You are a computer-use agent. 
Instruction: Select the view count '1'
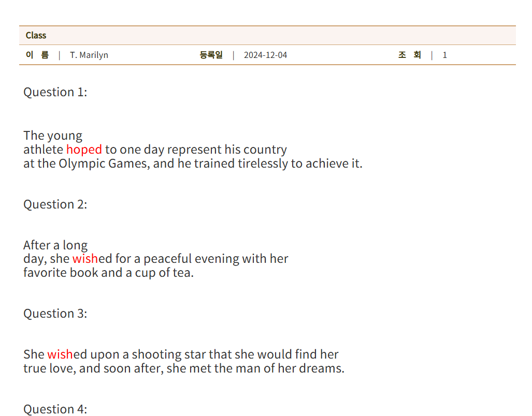[x=444, y=55]
